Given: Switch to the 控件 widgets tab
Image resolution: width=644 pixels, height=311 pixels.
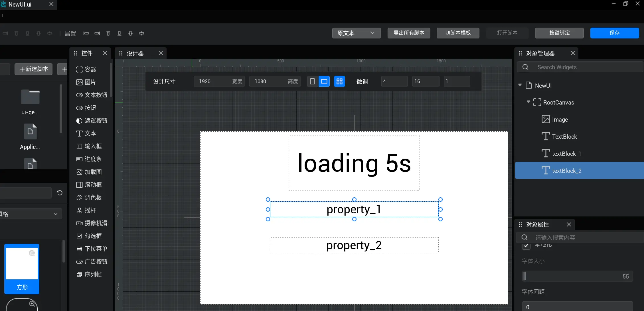Looking at the screenshot, I should point(87,53).
